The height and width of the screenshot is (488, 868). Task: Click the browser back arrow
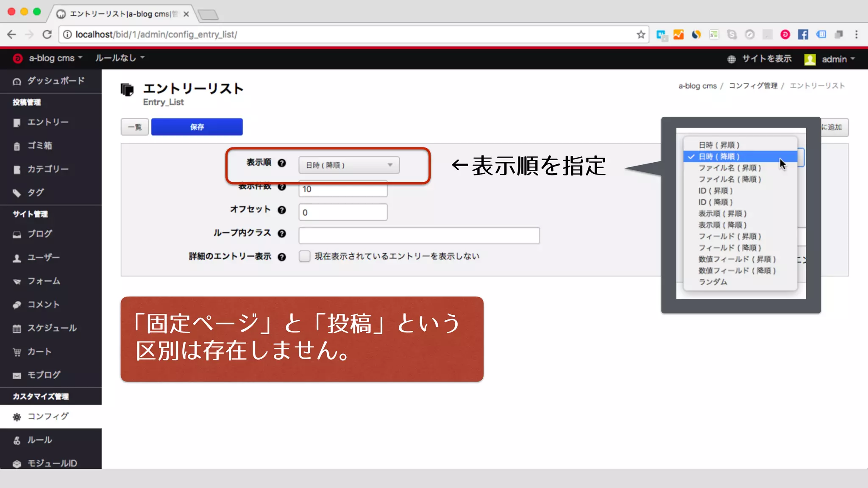click(11, 34)
